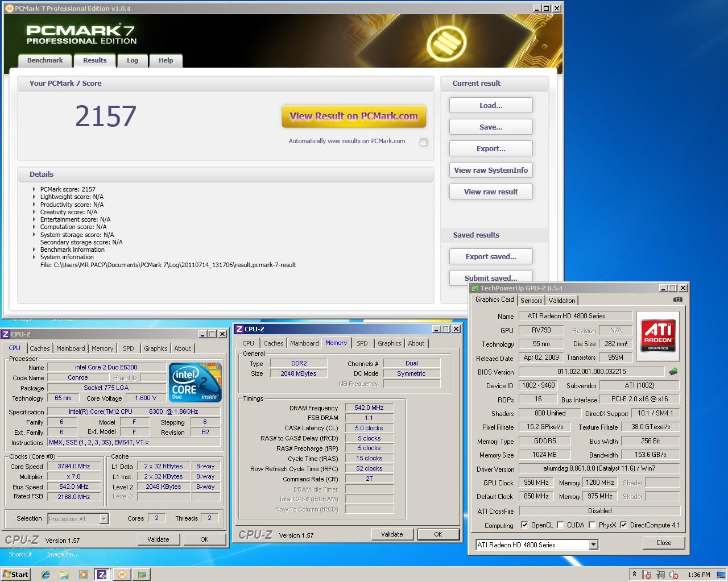Screen dimensions: 728x582
Task: Click the CPU-Z taskbar button
Action: [x=102, y=575]
